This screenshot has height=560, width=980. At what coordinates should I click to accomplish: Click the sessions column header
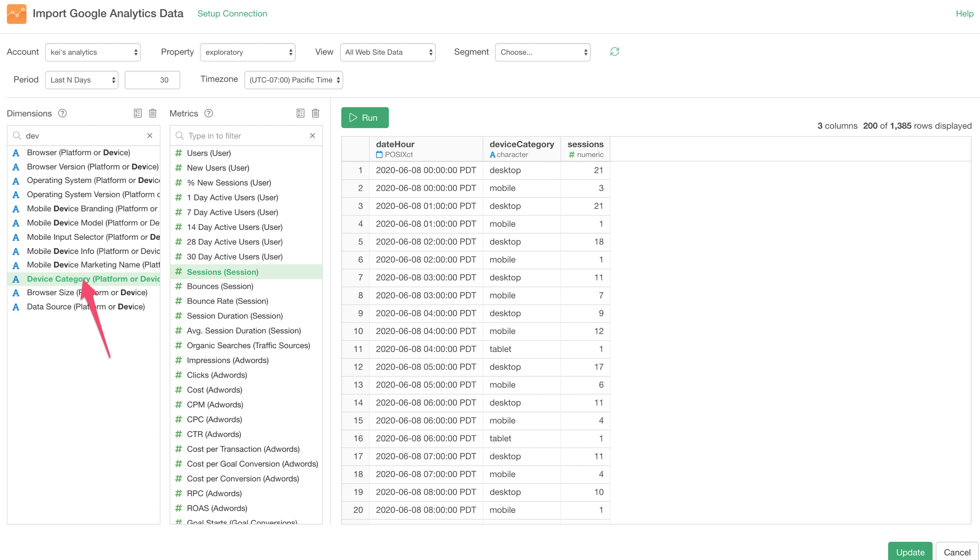(x=585, y=149)
